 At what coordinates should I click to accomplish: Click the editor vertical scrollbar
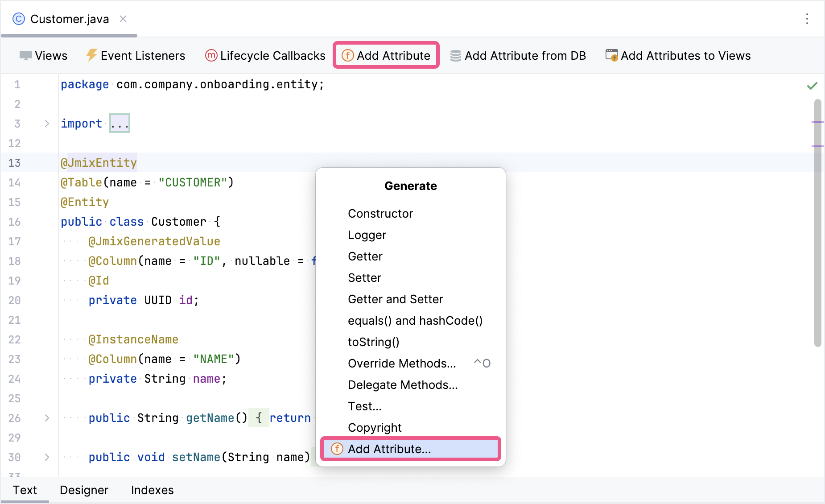coord(817,223)
